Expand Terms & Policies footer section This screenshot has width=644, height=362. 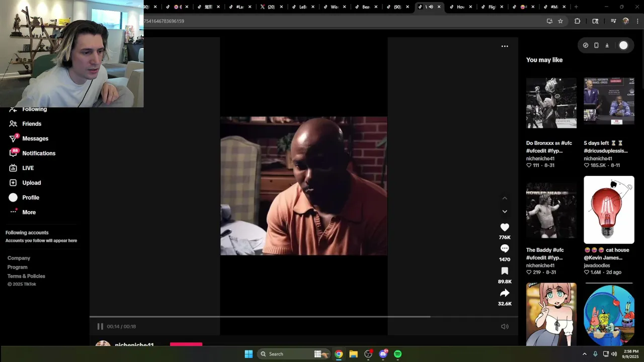coord(26,276)
